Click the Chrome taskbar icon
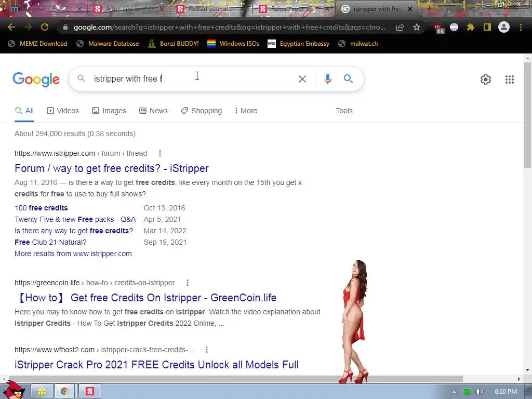532x399 pixels. (x=64, y=392)
